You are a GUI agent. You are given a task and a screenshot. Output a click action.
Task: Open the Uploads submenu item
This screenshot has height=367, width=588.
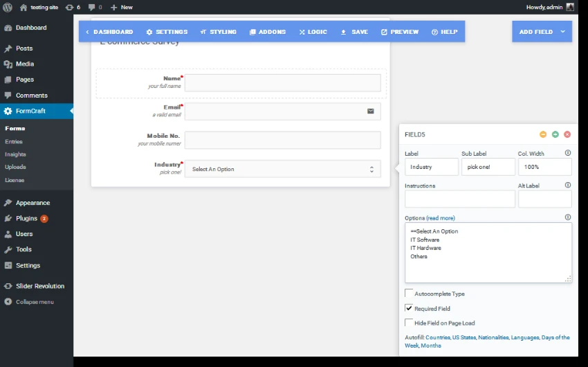pos(15,167)
